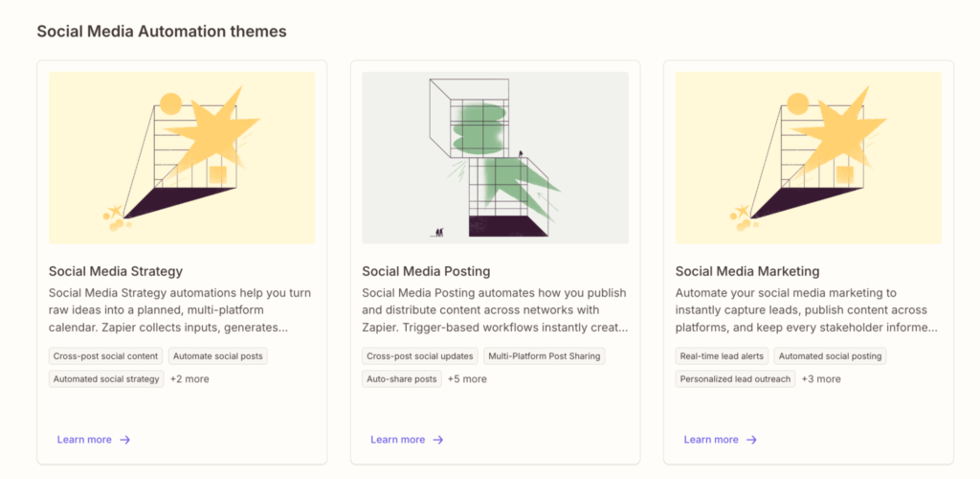Open the Social Media Marketing illustration thumbnail
This screenshot has width=980, height=479.
808,158
